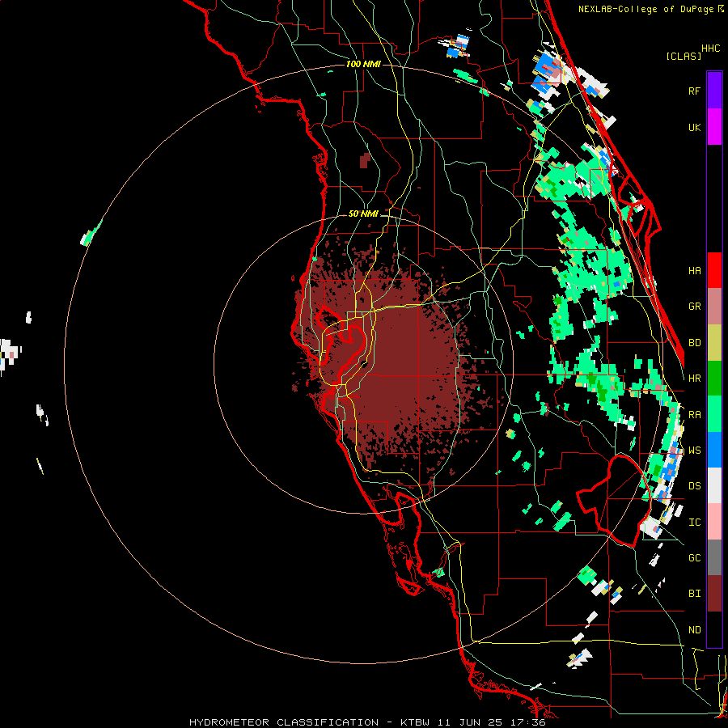Click the [CLAS] units label

[684, 56]
